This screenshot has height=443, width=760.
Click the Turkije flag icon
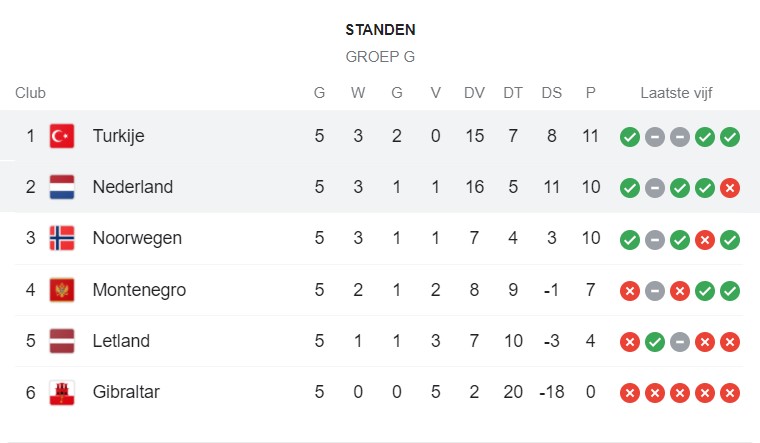62,136
